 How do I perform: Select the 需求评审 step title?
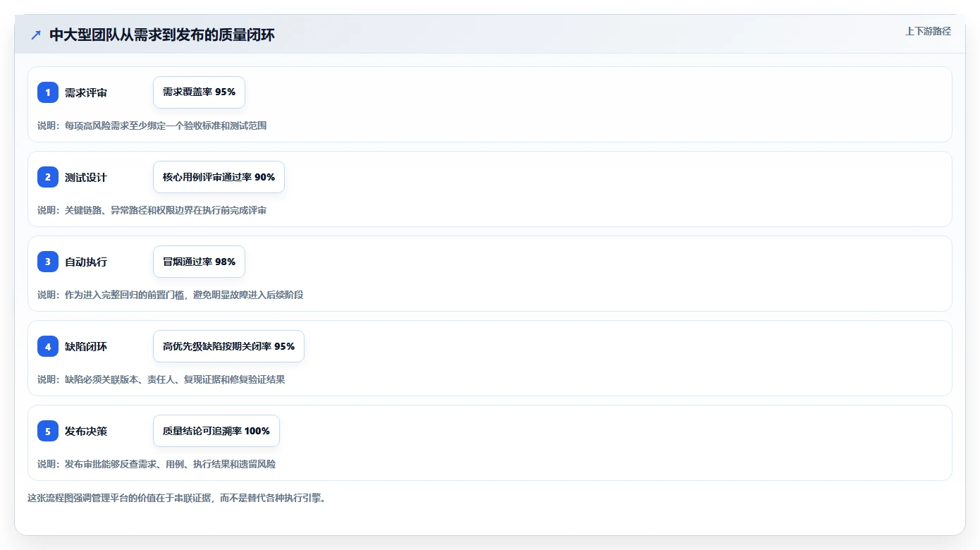86,92
